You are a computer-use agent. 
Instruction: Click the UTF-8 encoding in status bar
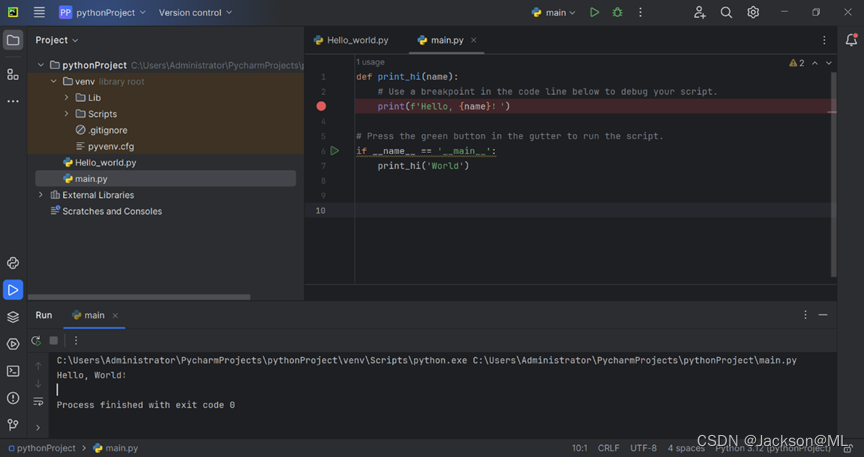pyautogui.click(x=643, y=448)
